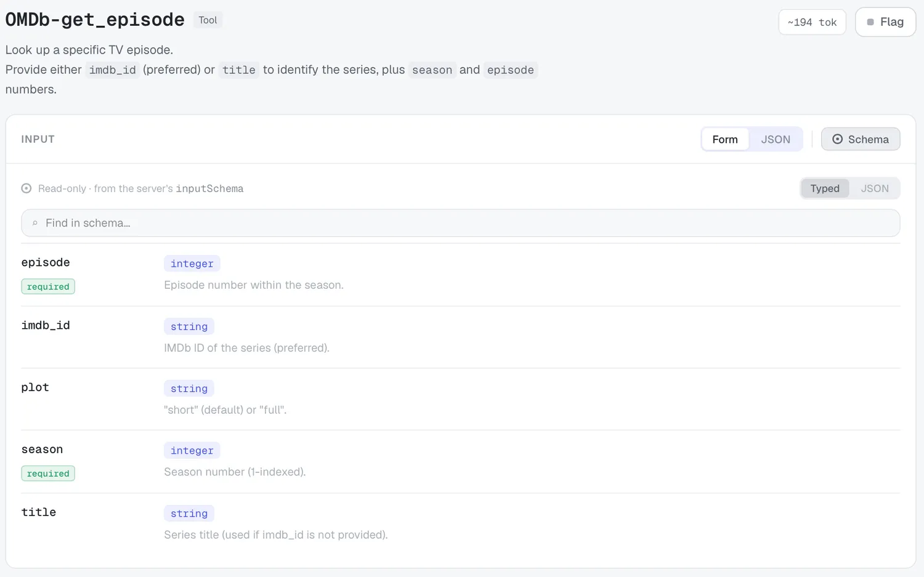Image resolution: width=924 pixels, height=577 pixels.
Task: Click 'Look up a specific TV episode.' text
Action: point(89,50)
